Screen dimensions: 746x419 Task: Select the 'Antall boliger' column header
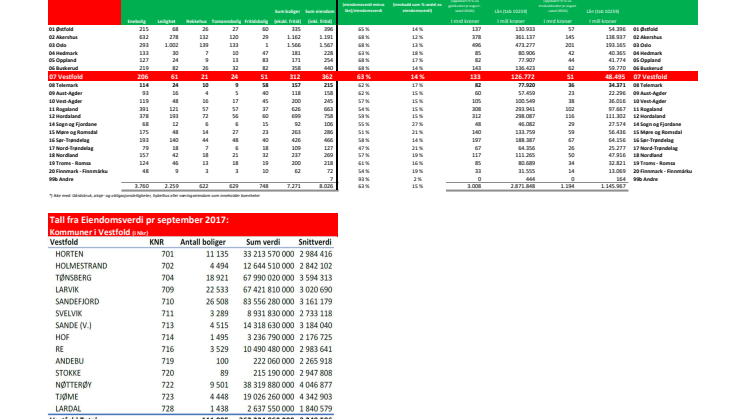click(x=203, y=242)
